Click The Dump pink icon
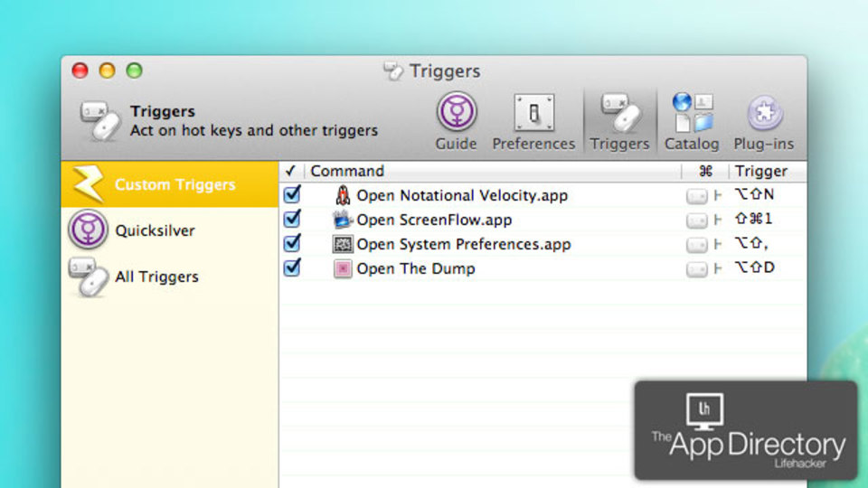The image size is (868, 488). (343, 268)
